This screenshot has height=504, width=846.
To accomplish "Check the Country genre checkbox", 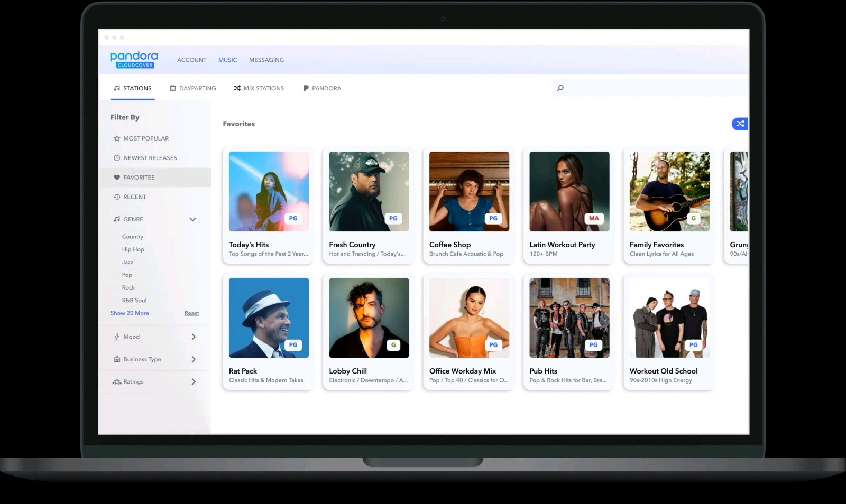I will pyautogui.click(x=116, y=237).
